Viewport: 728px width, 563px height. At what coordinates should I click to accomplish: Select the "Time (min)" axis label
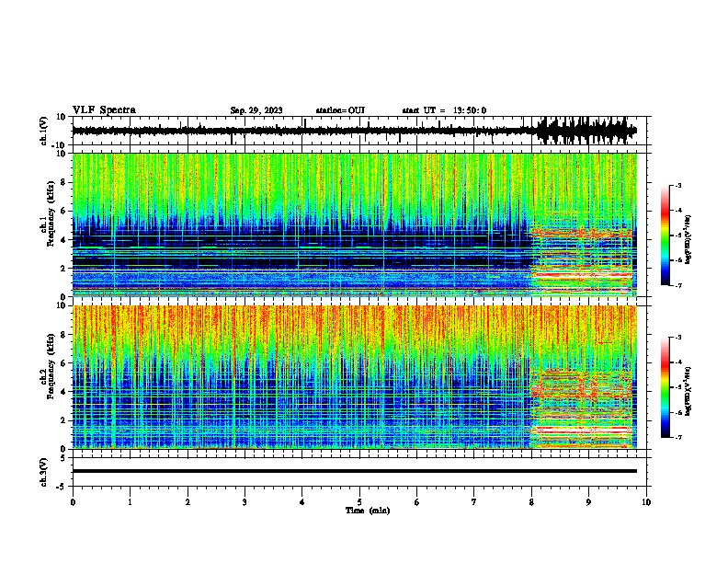coord(368,511)
